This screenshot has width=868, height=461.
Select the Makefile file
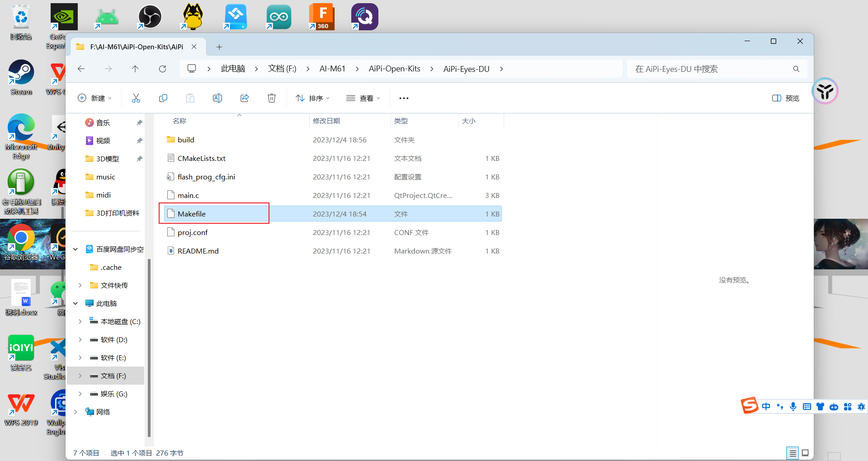[332, 214]
